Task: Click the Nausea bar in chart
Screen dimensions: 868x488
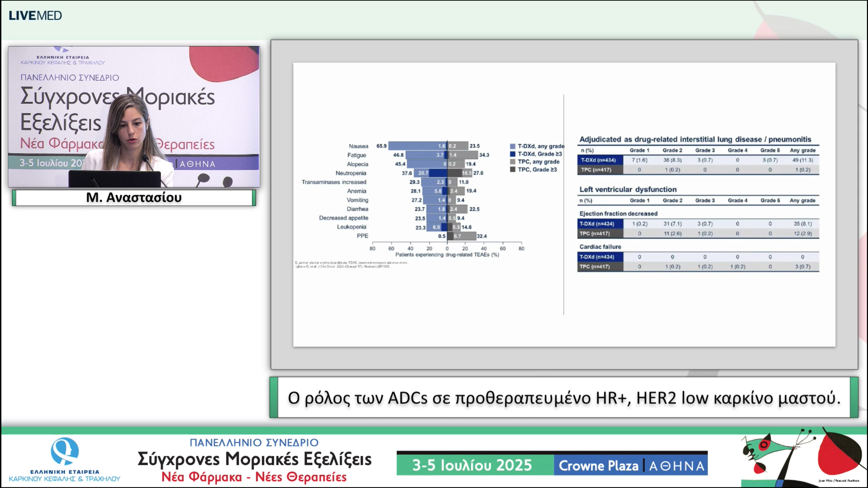Action: pyautogui.click(x=417, y=146)
